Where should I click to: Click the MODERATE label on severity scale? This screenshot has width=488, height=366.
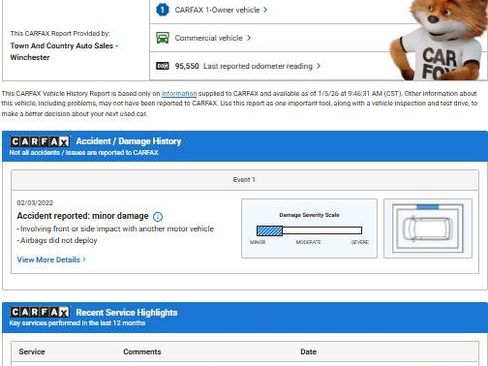[308, 242]
